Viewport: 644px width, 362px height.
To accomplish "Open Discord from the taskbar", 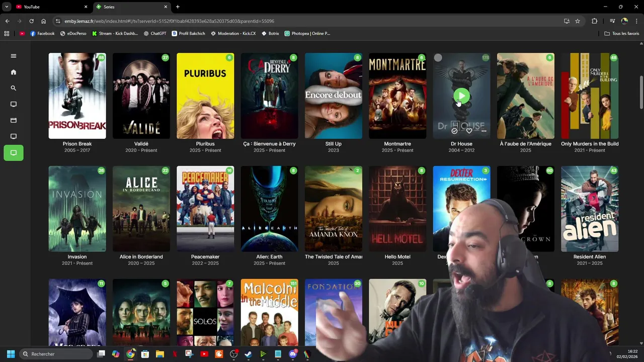I will click(293, 354).
